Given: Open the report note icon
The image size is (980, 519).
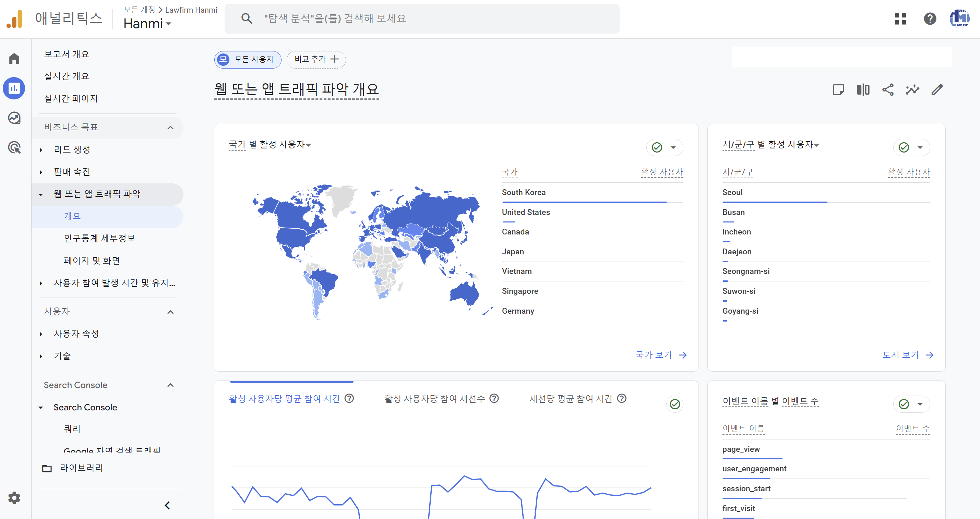Looking at the screenshot, I should (838, 90).
